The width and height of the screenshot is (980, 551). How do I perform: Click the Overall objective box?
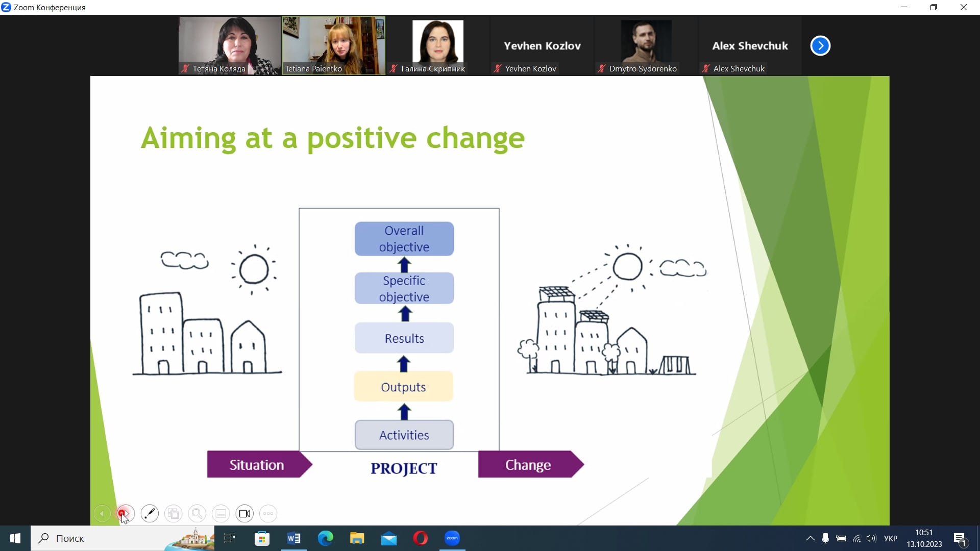(404, 239)
